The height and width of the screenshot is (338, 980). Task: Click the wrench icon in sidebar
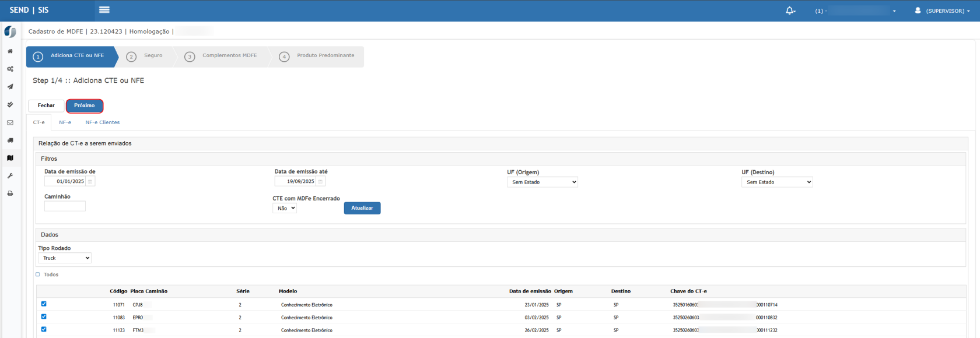coord(10,176)
